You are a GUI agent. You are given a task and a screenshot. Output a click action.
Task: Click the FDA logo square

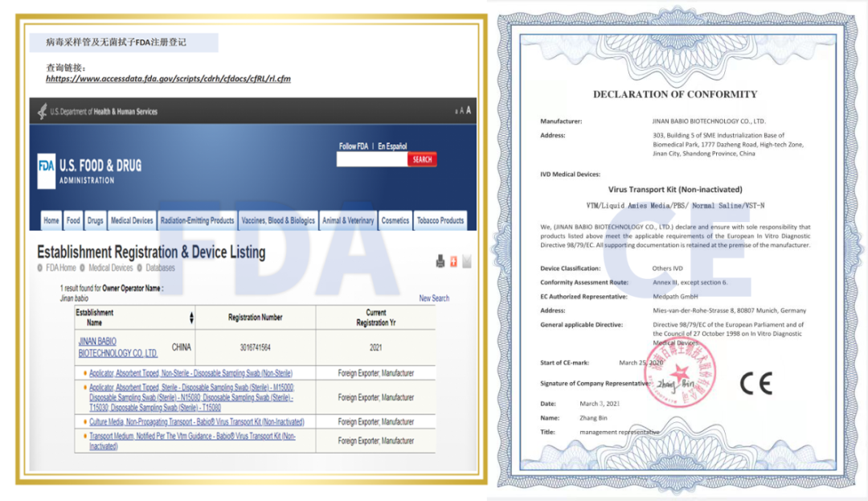[x=47, y=171]
